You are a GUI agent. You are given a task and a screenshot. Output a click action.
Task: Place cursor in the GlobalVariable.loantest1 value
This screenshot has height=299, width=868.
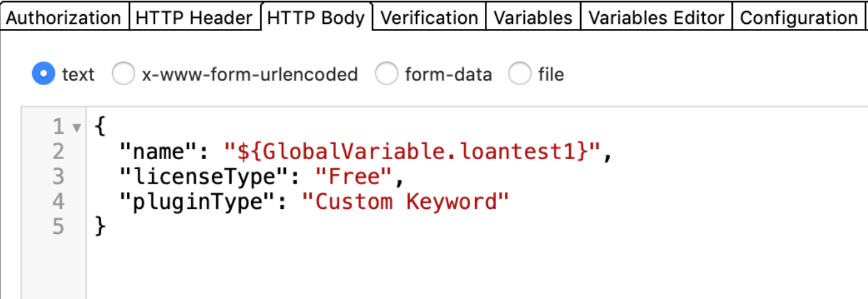tap(412, 151)
